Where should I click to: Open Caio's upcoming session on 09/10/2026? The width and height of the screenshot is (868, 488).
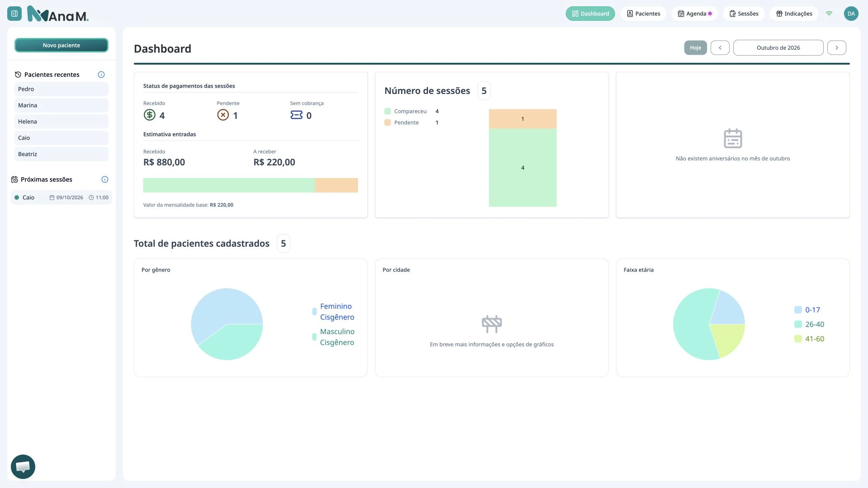point(61,197)
